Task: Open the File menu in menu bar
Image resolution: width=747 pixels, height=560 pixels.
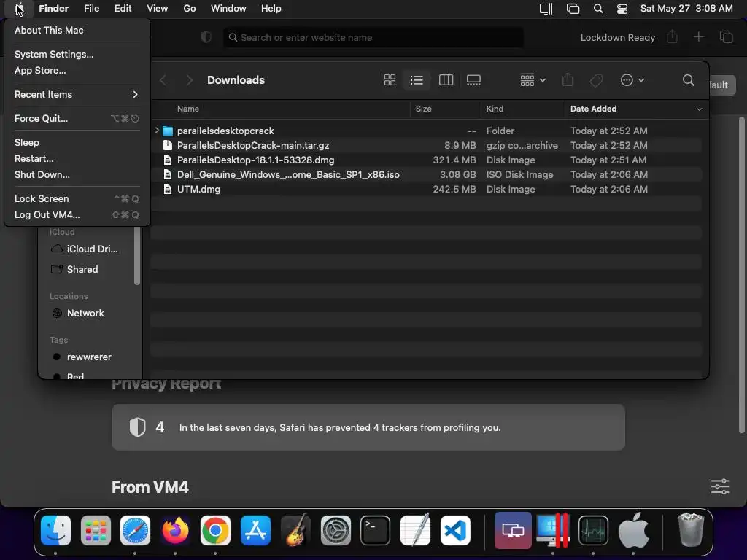Action: (91, 9)
